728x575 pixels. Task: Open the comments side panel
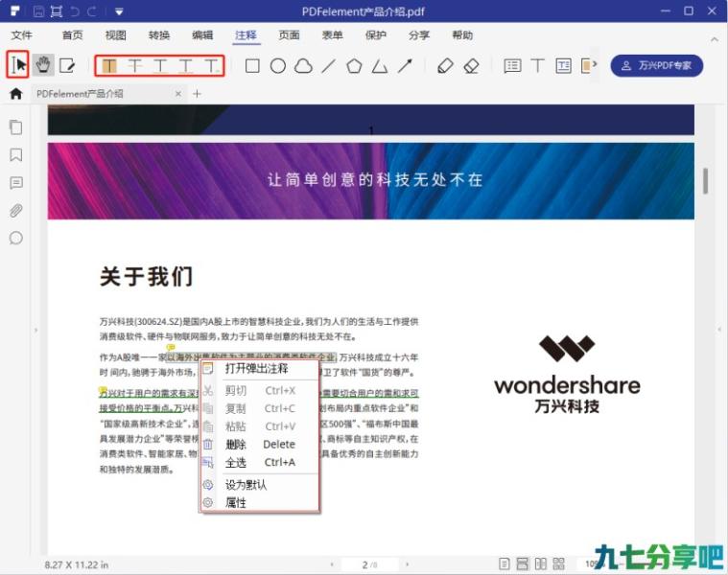15,183
